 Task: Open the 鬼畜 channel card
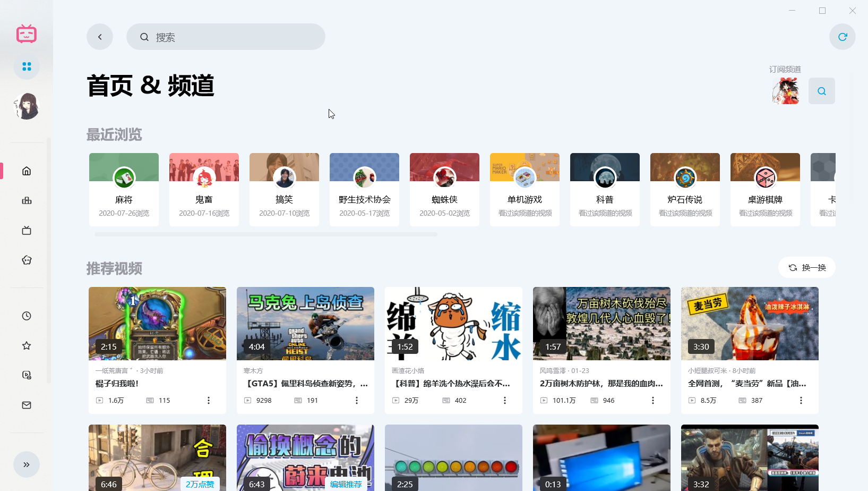click(204, 190)
